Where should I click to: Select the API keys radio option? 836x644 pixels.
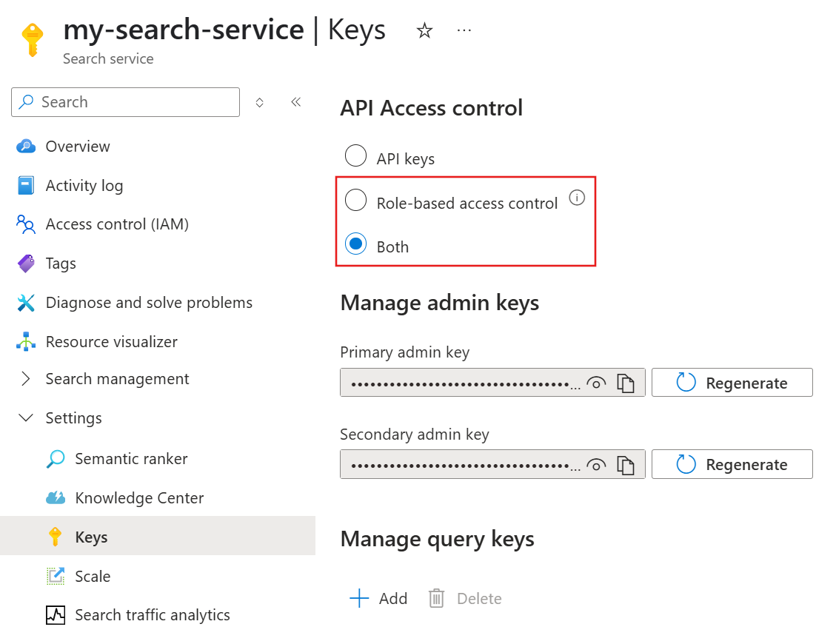click(x=355, y=155)
